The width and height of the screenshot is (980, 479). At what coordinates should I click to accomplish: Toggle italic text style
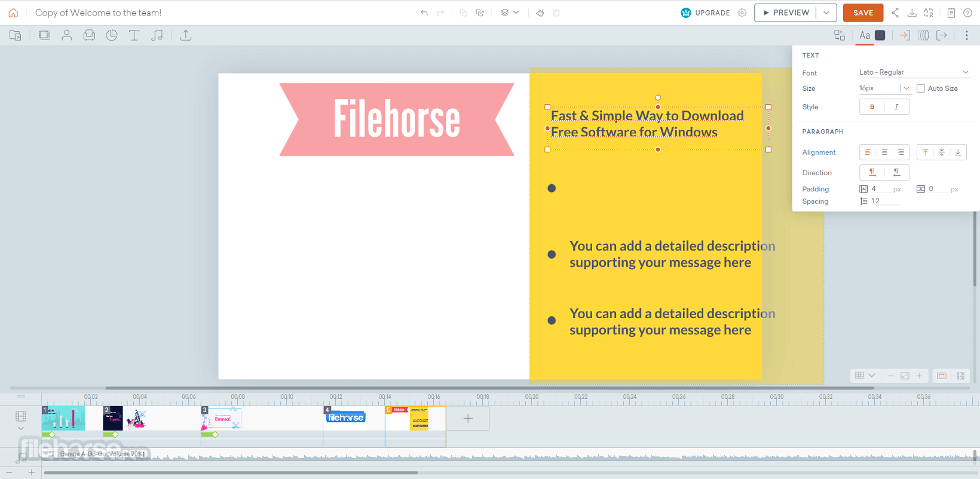(x=896, y=107)
